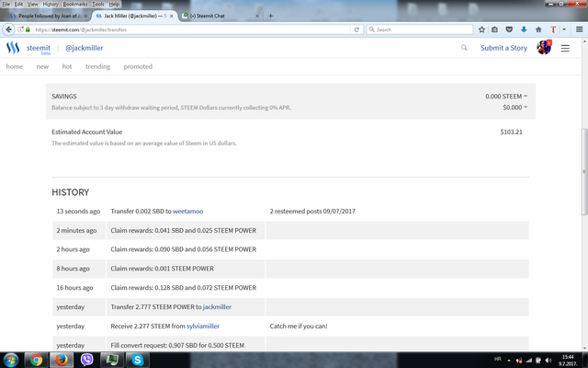Screen dimensions: 588x368
Task: Open the Tools menu
Action: tap(98, 4)
